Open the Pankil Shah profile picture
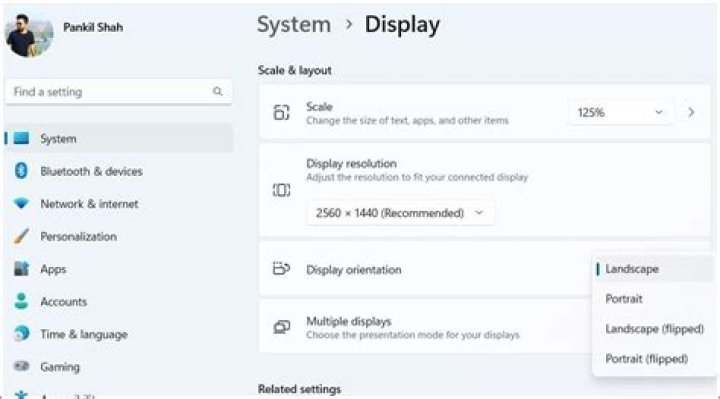This screenshot has height=399, width=720. 29,35
